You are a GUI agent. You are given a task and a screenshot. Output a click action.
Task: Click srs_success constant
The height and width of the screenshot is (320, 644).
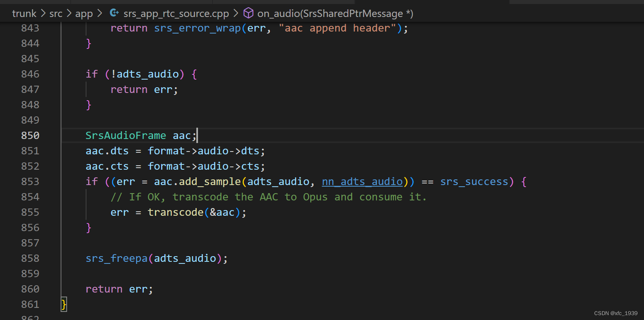pos(474,182)
